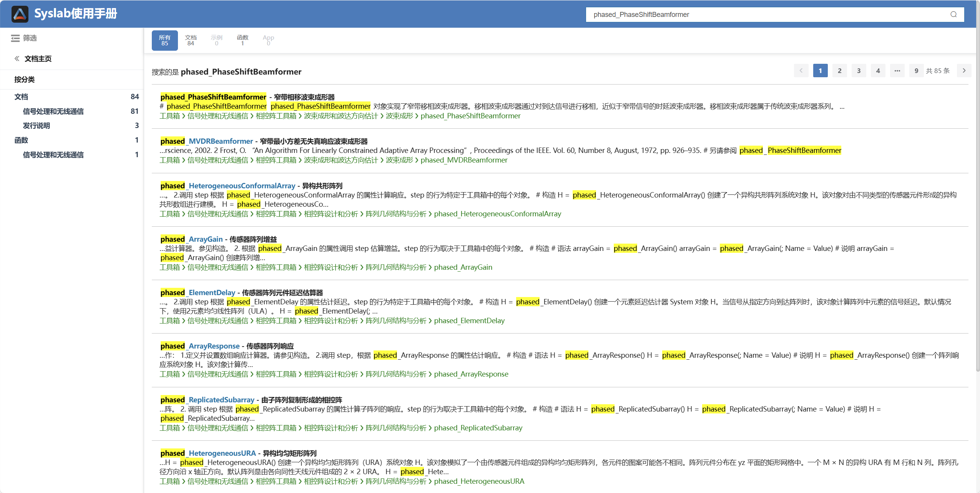Click 相控阵设计和分析 breadcrumb in ElementDelay result
980x493 pixels.
(331, 321)
